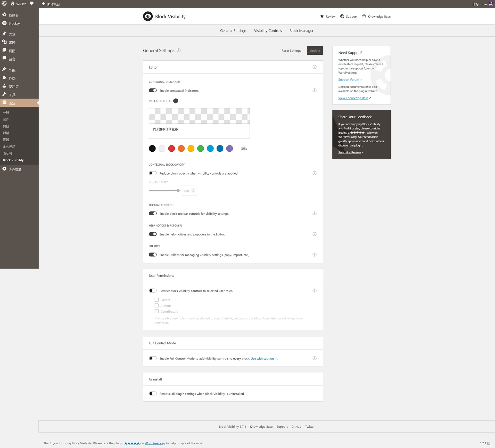Image resolution: width=495 pixels, height=448 pixels.
Task: Open 外掛 plugins menu icon
Action: tap(4, 78)
